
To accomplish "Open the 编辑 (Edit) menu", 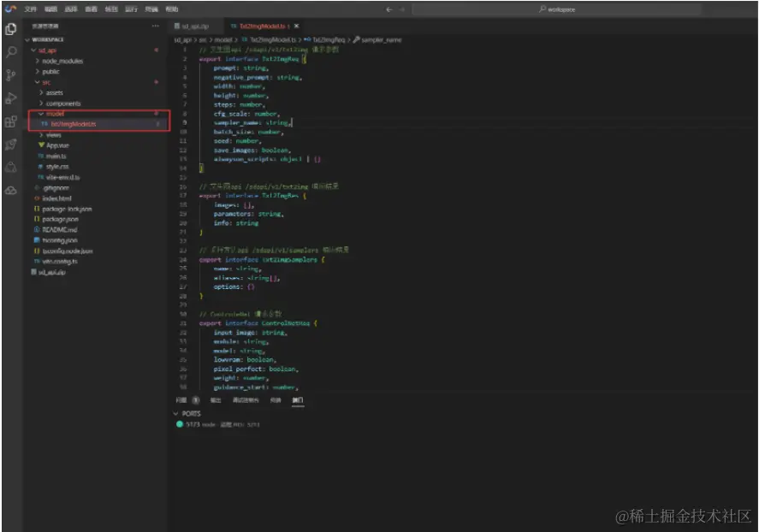I will click(50, 9).
